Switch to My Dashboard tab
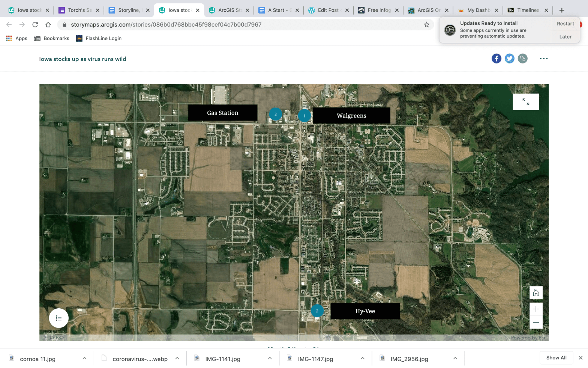This screenshot has width=588, height=368. (478, 10)
